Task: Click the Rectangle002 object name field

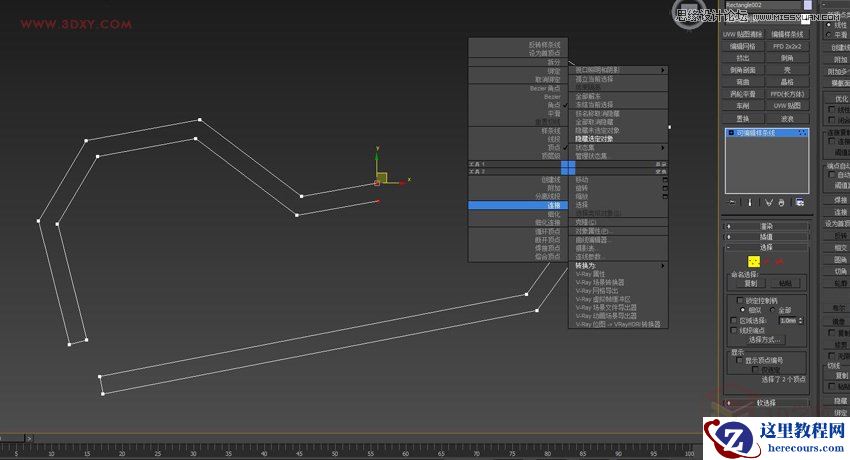Action: pyautogui.click(x=762, y=5)
